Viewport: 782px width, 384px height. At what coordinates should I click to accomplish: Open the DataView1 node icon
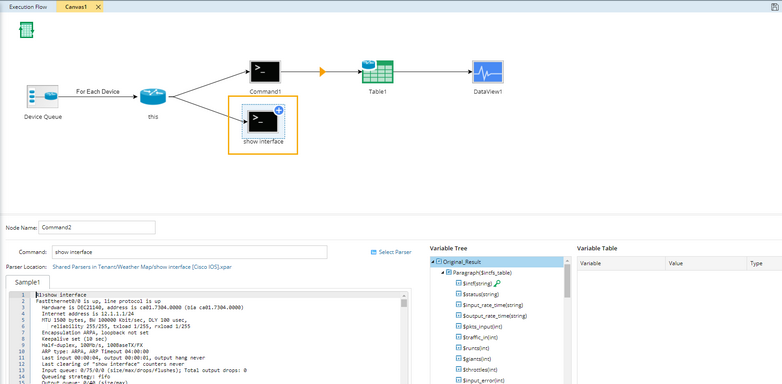(x=488, y=72)
